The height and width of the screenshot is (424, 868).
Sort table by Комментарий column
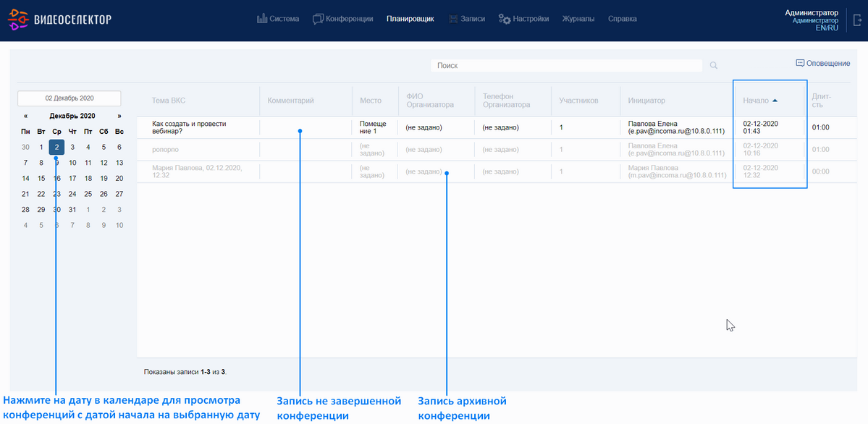(290, 101)
